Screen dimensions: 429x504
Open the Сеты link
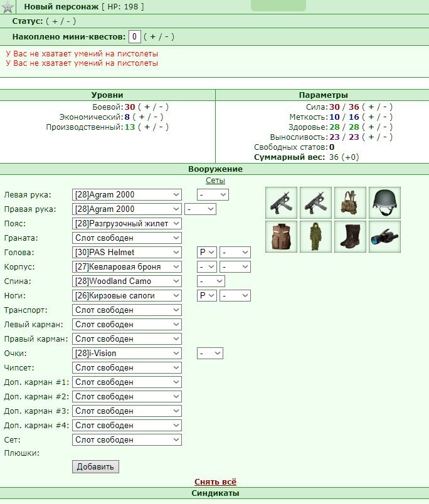(215, 181)
